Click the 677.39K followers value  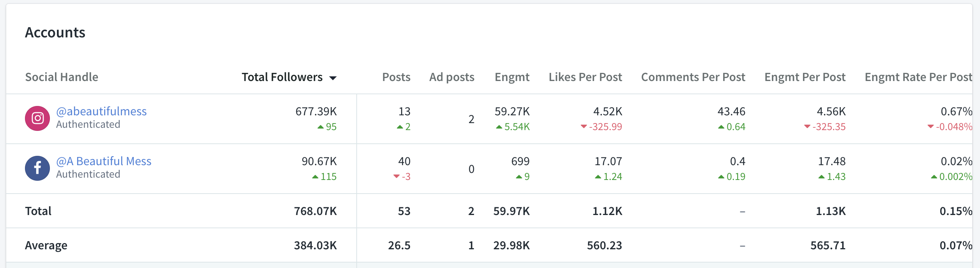(316, 111)
